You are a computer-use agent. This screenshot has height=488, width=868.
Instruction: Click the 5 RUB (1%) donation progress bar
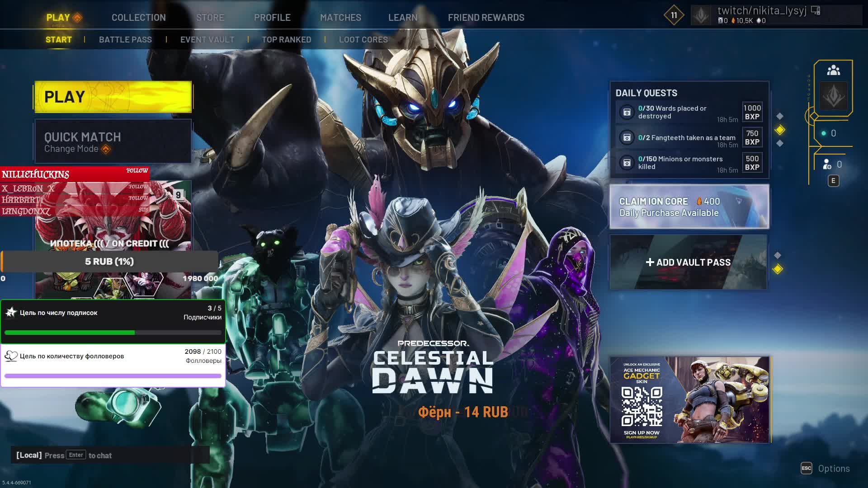pos(109,262)
